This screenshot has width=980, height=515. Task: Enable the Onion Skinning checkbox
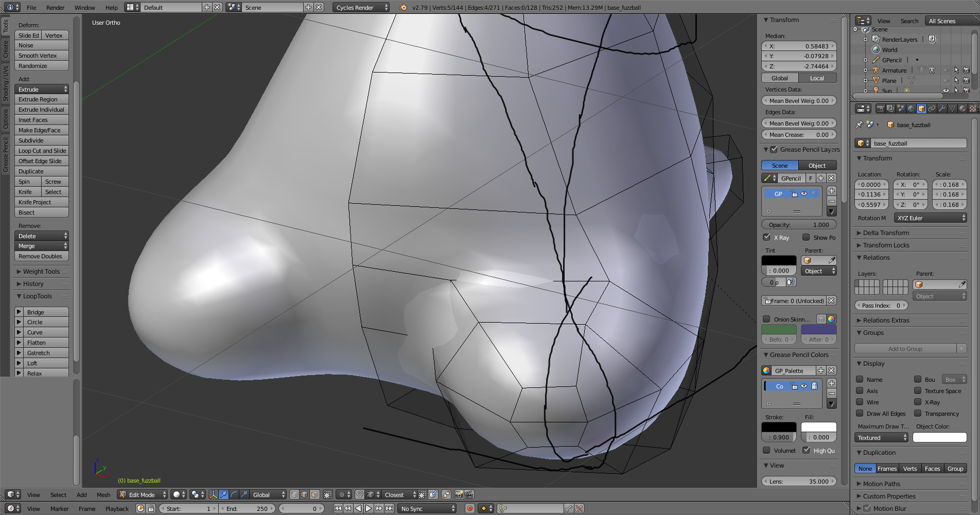coord(767,319)
